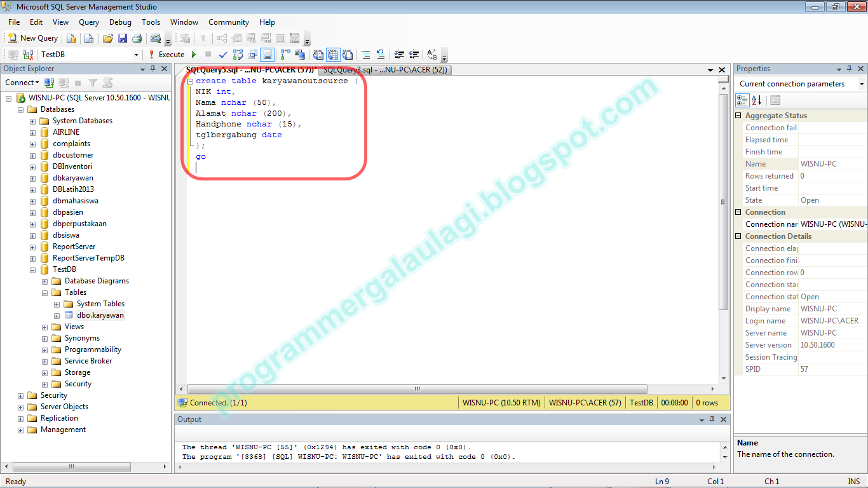Viewport: 868px width, 488px height.
Task: Toggle the query results pane
Action: click(x=266, y=55)
